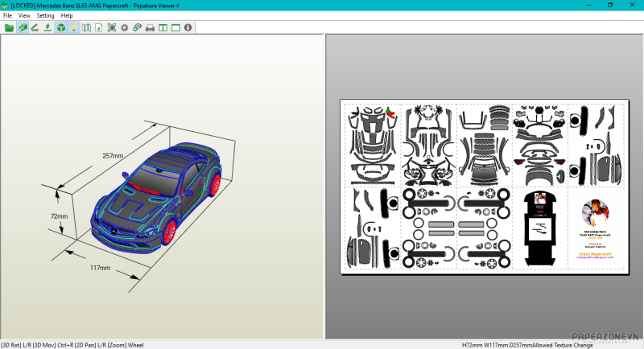Click the open book unfold icon

pyautogui.click(x=86, y=27)
